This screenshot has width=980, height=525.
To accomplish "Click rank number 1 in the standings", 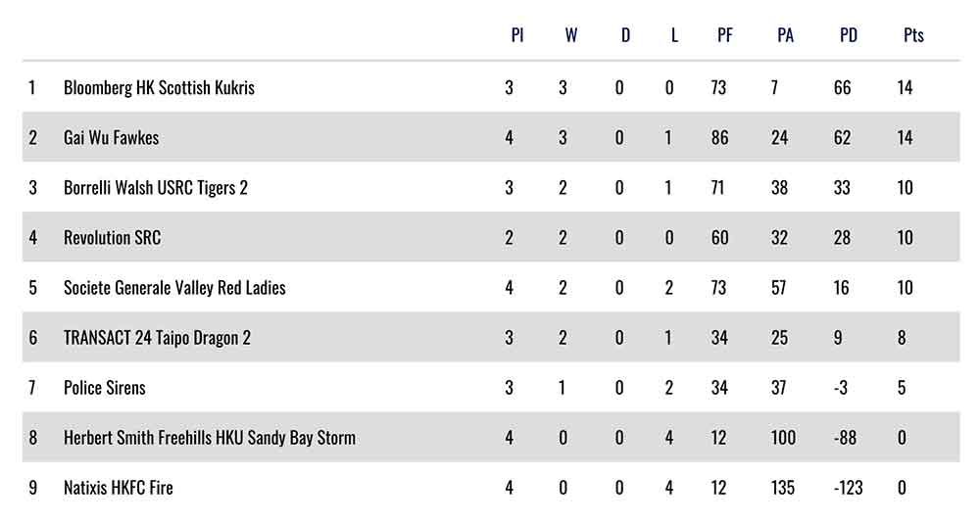I will 32,88.
